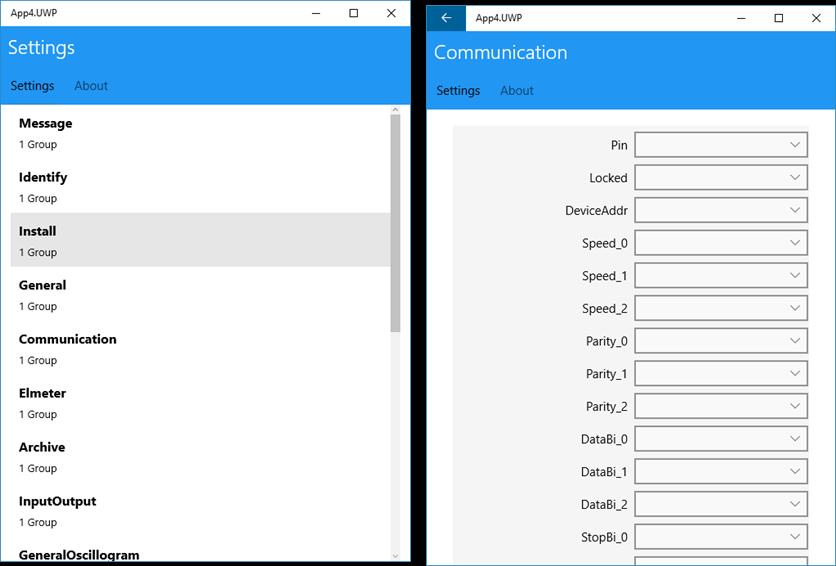
Task: Expand the DataBi_0 combo box
Action: pos(721,439)
